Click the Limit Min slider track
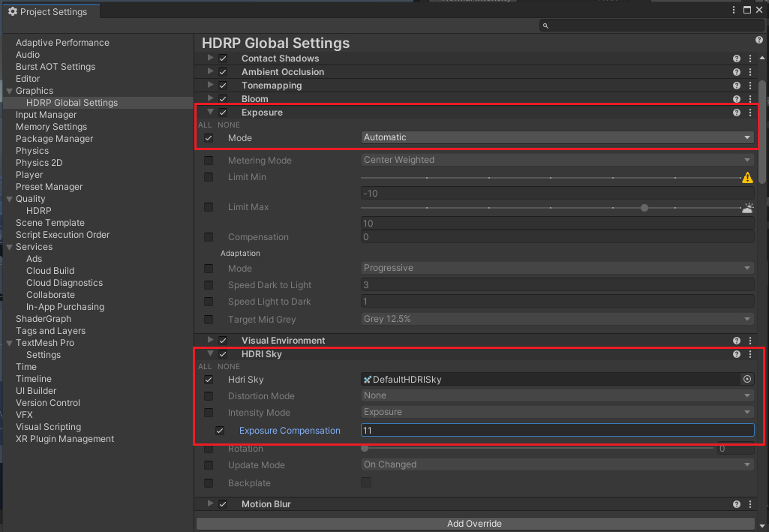 pyautogui.click(x=550, y=178)
